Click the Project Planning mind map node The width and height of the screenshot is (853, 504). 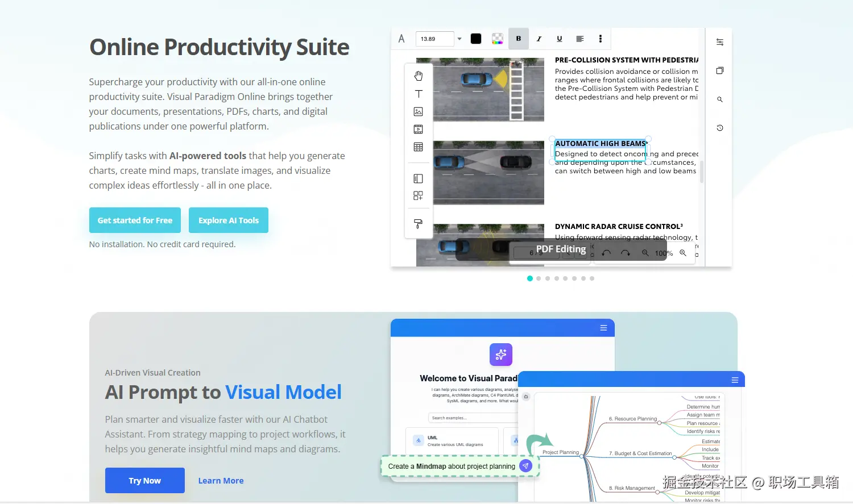(561, 452)
